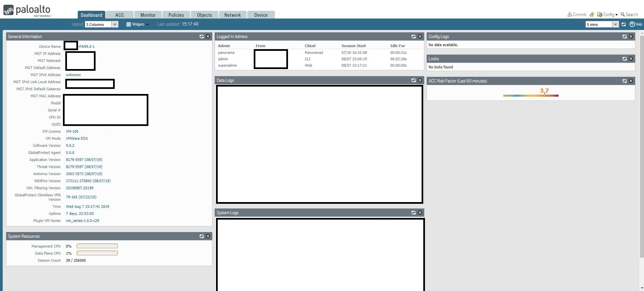
Task: Click the Data Plane CPU usage bar
Action: (97, 253)
